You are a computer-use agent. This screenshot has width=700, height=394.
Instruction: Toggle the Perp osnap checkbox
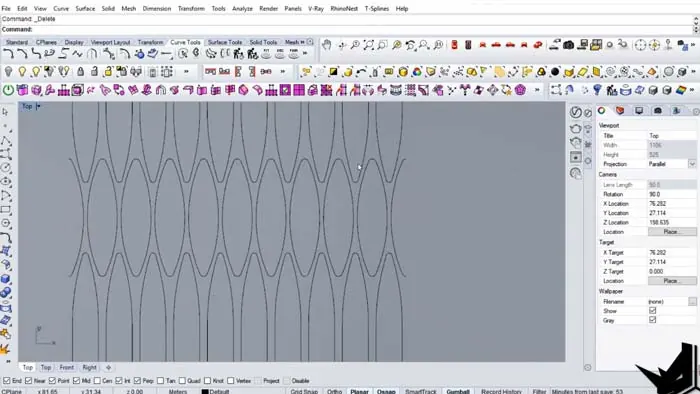tap(137, 381)
